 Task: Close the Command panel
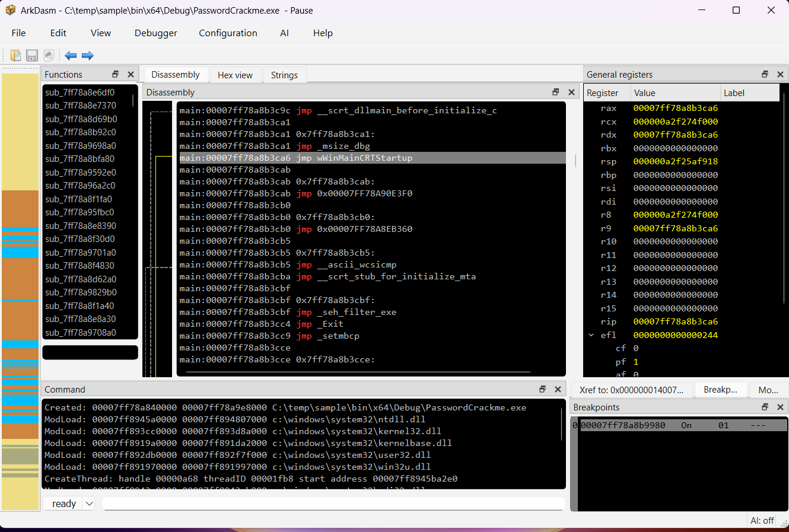pos(558,389)
